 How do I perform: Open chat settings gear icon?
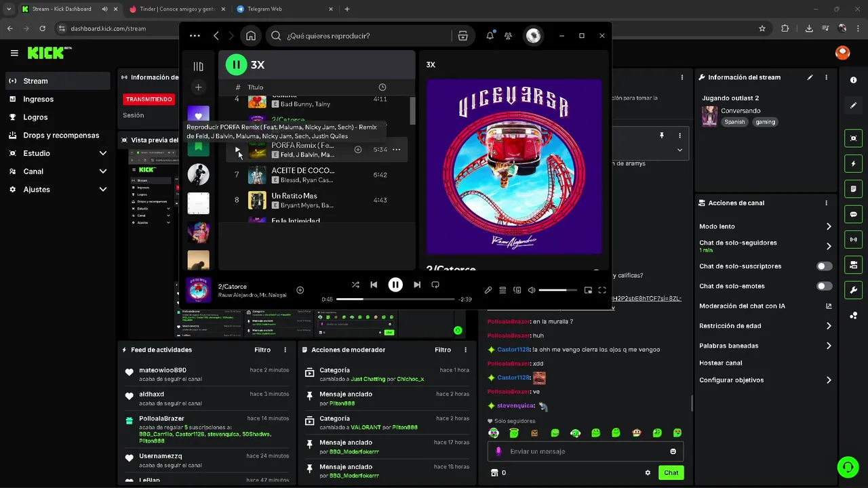pyautogui.click(x=648, y=472)
